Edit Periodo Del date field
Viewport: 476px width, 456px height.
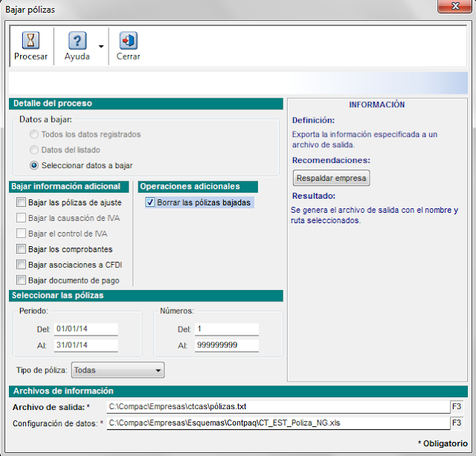[x=86, y=329]
